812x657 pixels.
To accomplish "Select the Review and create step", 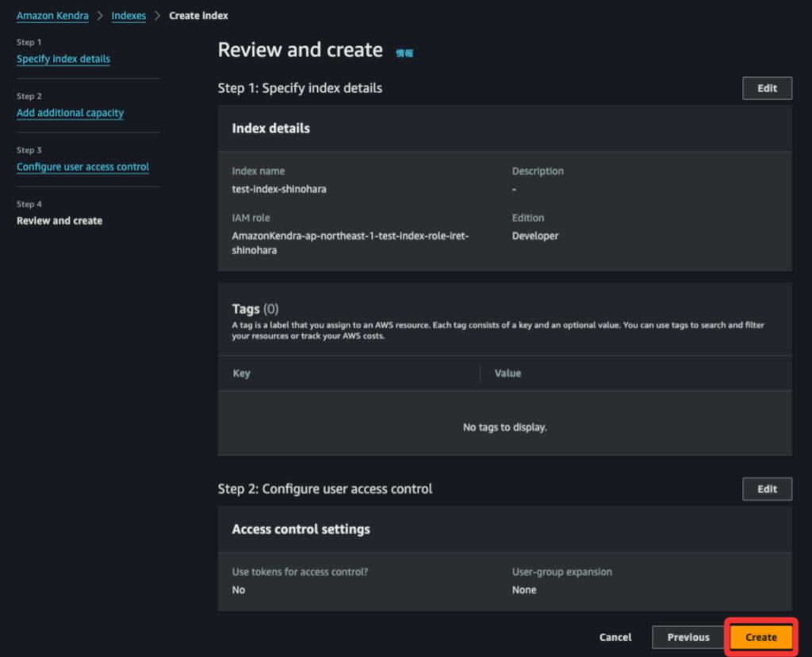I will [59, 221].
